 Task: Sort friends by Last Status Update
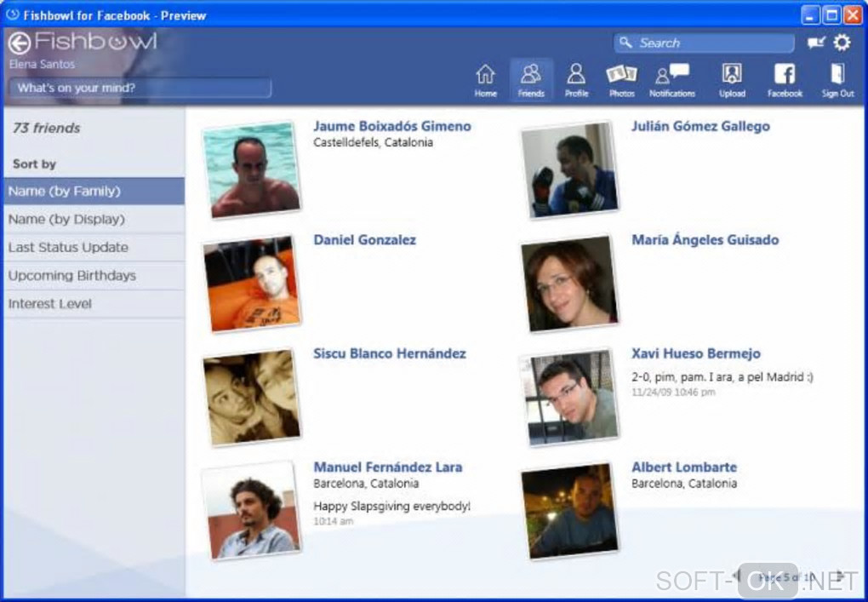(94, 248)
